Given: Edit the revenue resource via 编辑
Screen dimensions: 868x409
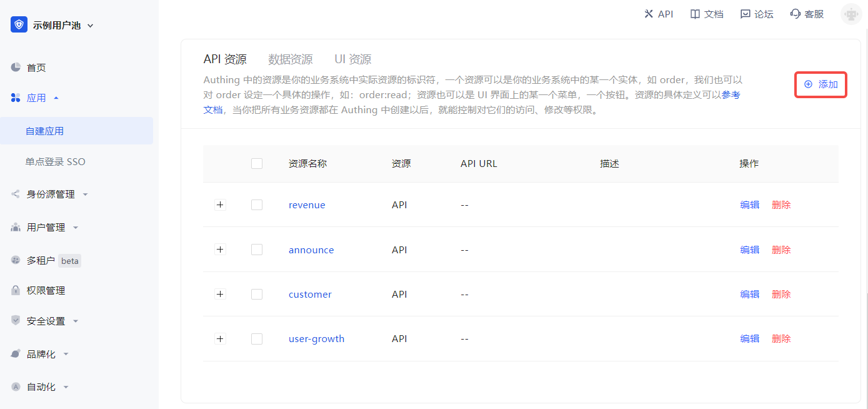Looking at the screenshot, I should tap(750, 205).
